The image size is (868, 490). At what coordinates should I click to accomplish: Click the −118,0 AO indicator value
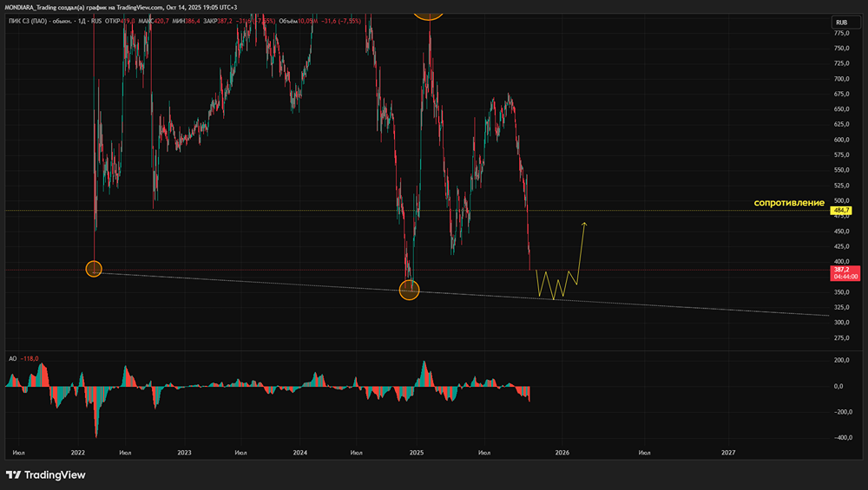(30, 358)
